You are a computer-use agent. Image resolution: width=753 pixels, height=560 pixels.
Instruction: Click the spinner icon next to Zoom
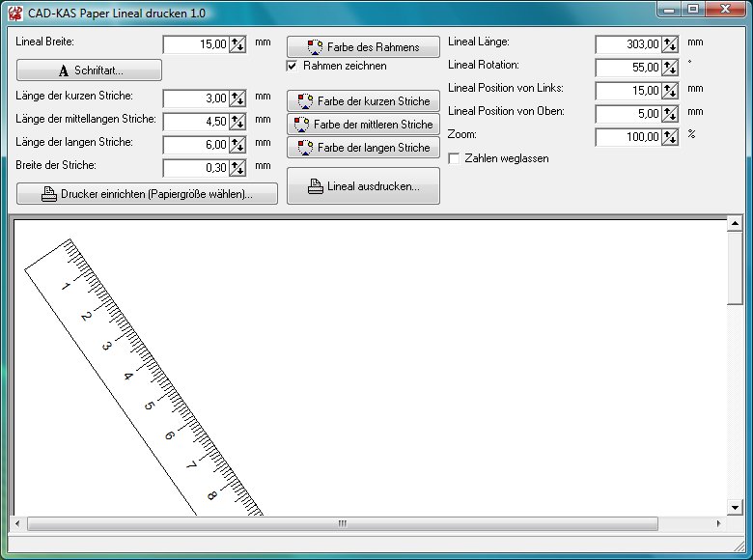coord(669,137)
